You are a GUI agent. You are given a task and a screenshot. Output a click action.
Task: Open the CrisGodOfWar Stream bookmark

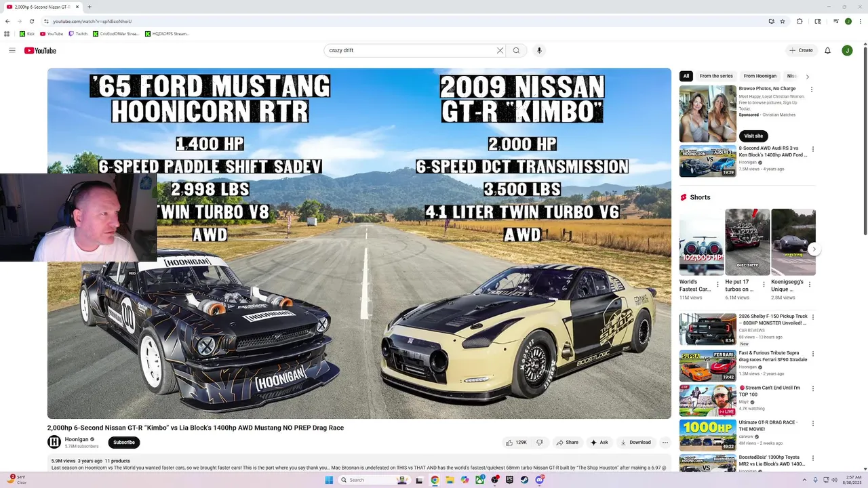116,33
